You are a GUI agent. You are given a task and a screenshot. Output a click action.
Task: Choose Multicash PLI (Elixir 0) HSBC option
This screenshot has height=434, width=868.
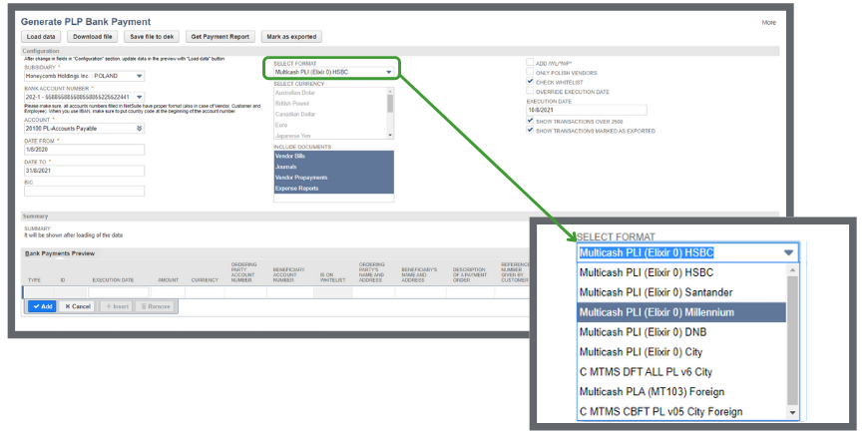point(681,273)
